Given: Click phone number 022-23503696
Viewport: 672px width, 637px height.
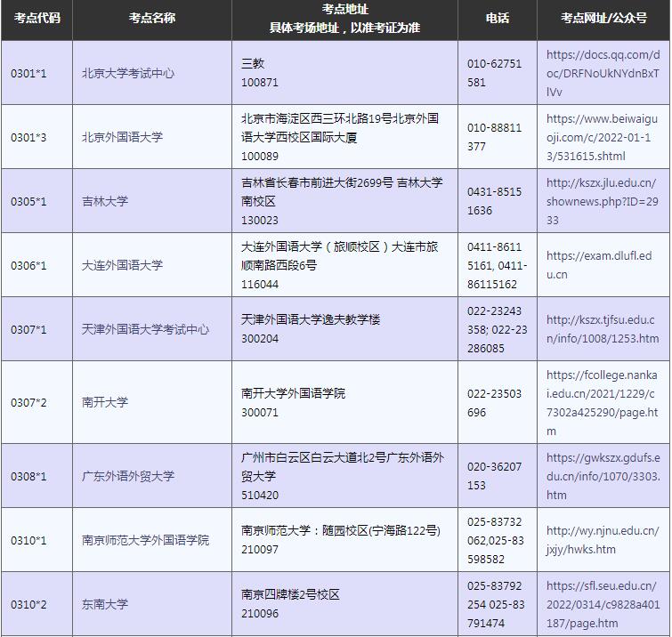Looking at the screenshot, I should tap(495, 403).
